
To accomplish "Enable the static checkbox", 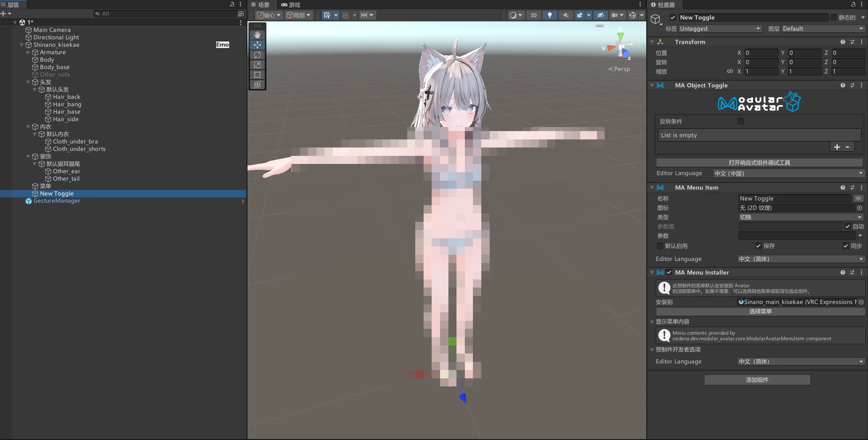I will tap(834, 17).
